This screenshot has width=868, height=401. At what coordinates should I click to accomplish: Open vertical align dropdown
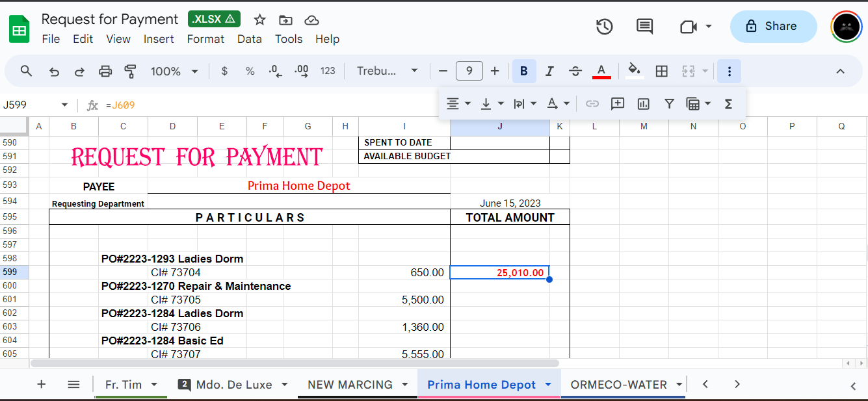492,104
